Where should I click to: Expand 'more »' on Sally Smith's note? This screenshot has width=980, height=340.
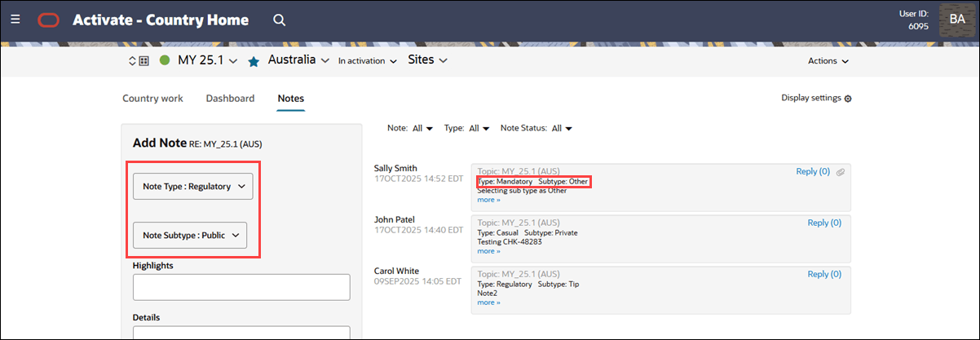[488, 200]
